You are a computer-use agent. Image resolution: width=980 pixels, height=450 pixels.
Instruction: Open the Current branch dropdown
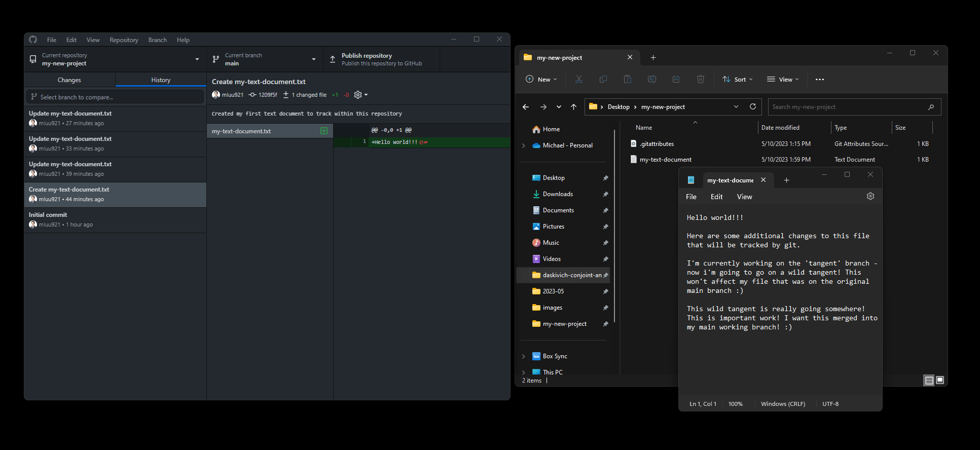(x=264, y=59)
